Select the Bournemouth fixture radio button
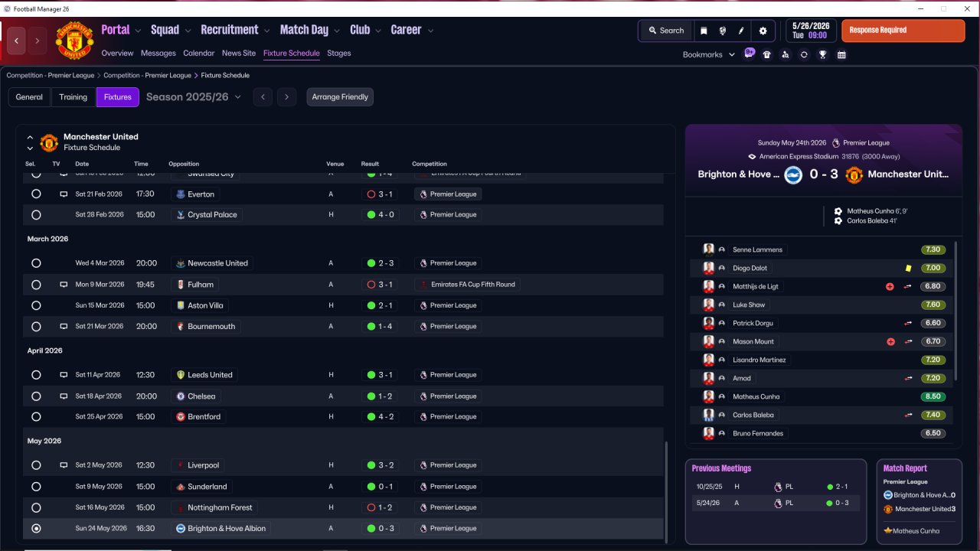This screenshot has width=980, height=551. 36,327
